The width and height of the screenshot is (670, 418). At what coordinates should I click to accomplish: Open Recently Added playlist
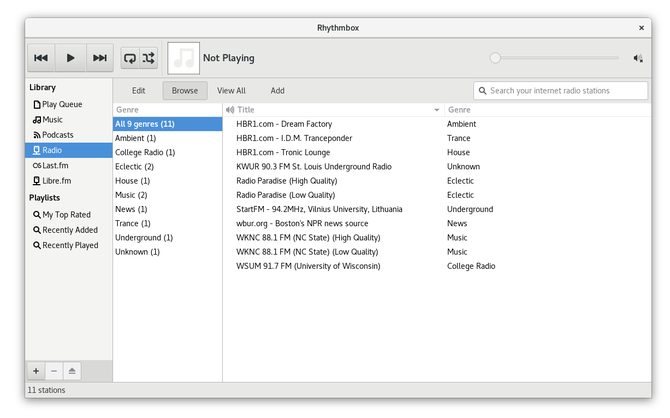[x=68, y=230]
